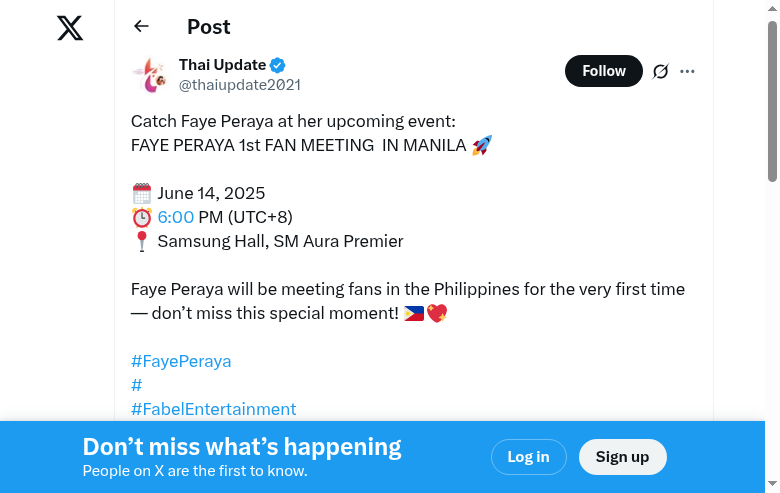Viewport: 780px width, 493px height.
Task: Click the blue verified badge
Action: click(x=278, y=66)
